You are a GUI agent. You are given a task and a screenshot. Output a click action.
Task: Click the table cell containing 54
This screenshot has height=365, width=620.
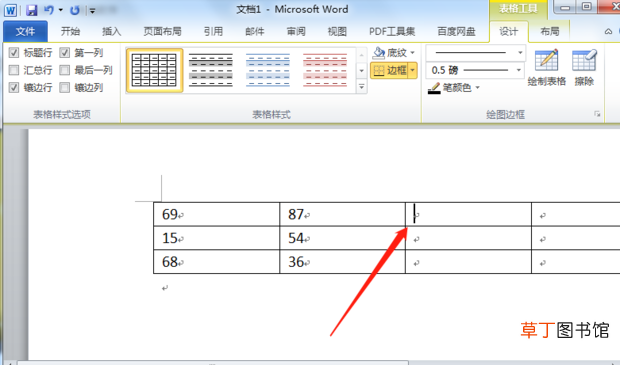342,238
